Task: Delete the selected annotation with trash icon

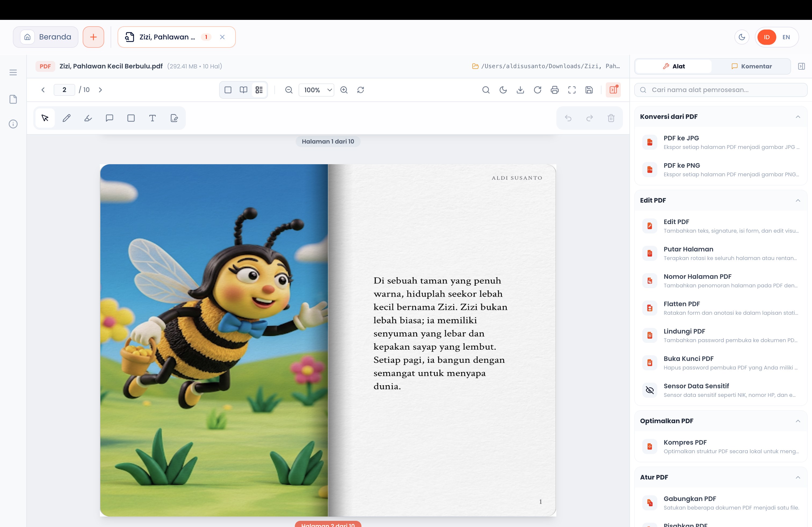Action: click(611, 118)
